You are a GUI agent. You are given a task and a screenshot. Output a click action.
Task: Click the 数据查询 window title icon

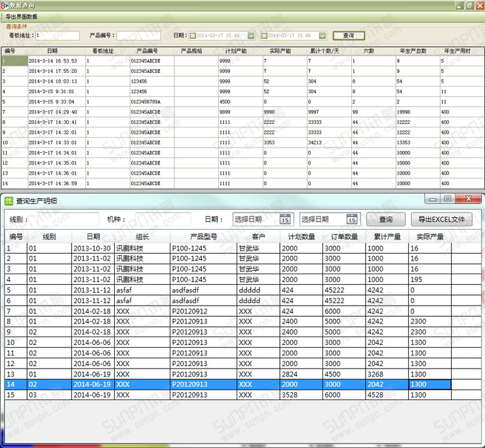[5, 5]
